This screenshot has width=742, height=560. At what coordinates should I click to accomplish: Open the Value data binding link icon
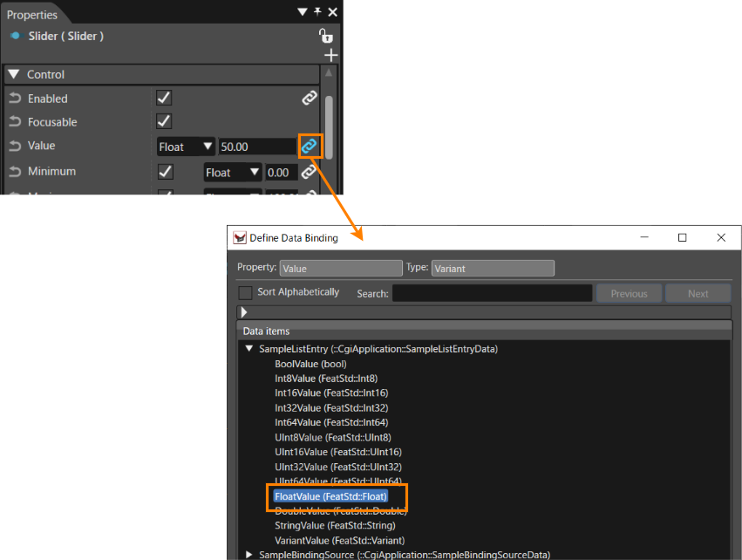(310, 147)
